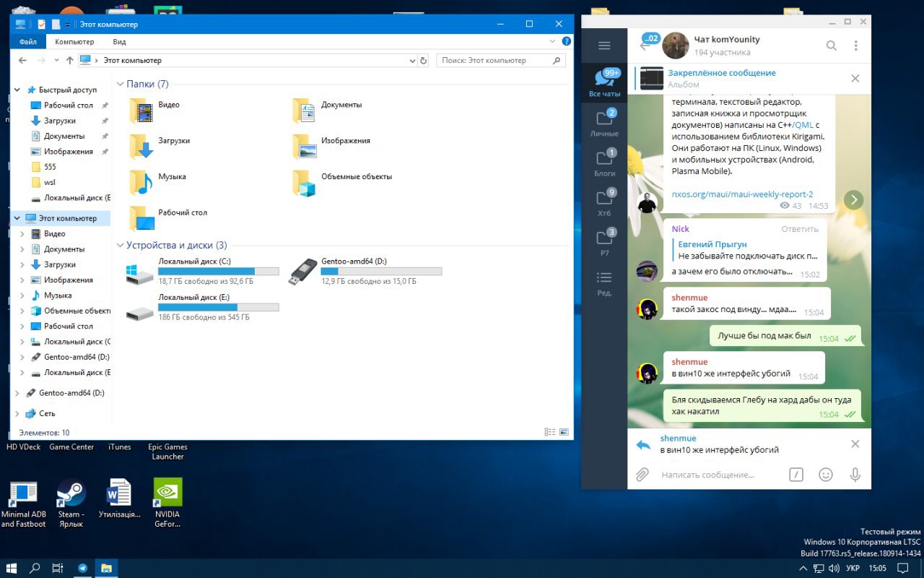The image size is (924, 578).
Task: Attach a file with paperclip icon
Action: 642,475
